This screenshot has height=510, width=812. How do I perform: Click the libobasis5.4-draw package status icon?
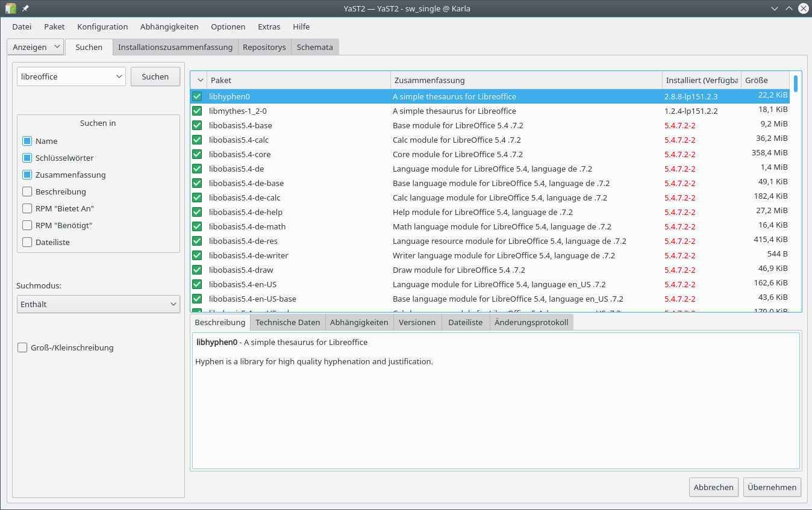point(197,270)
